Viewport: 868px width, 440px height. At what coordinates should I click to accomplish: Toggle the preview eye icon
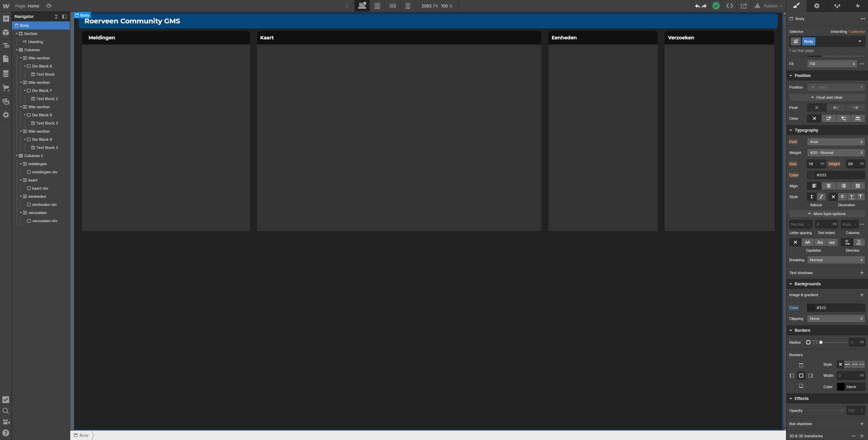[x=49, y=6]
